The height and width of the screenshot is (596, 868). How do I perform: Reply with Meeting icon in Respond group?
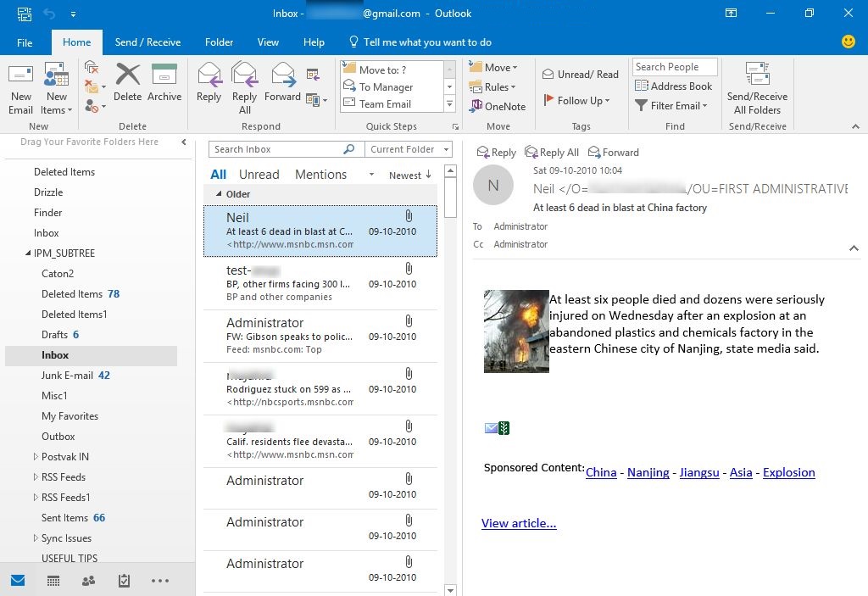[x=313, y=75]
